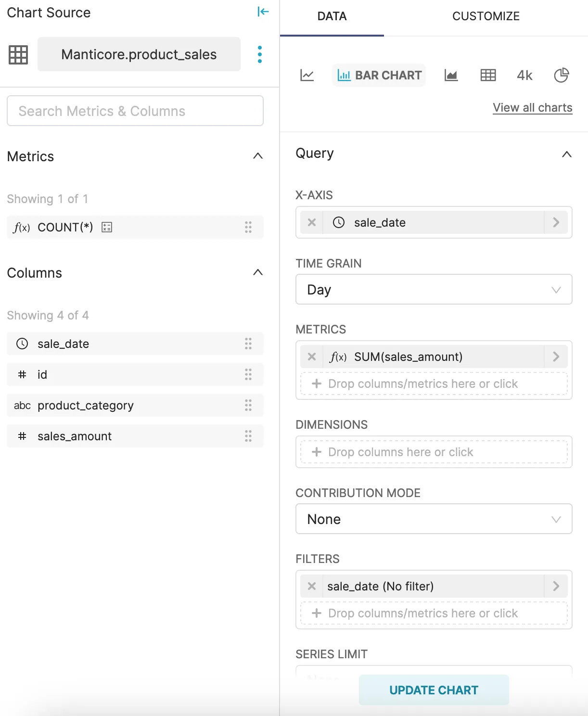Collapse the Chart Source panel
The height and width of the screenshot is (716, 588).
(x=263, y=12)
